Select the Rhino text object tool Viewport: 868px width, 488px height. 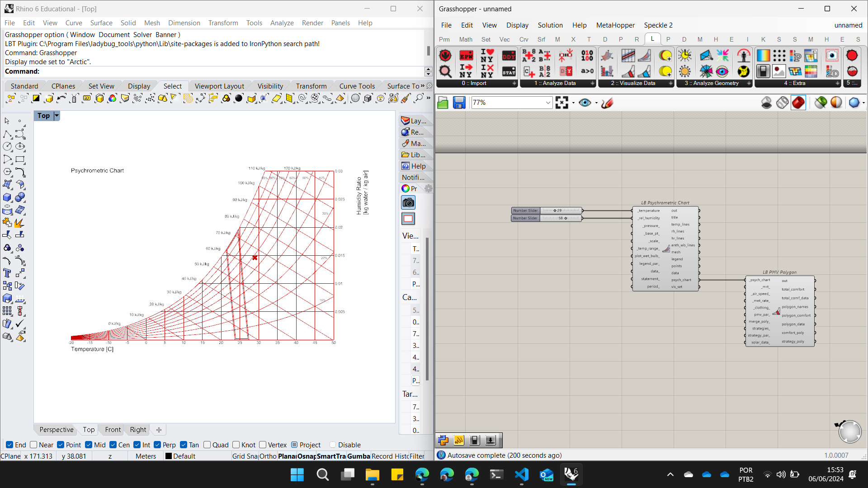7,273
